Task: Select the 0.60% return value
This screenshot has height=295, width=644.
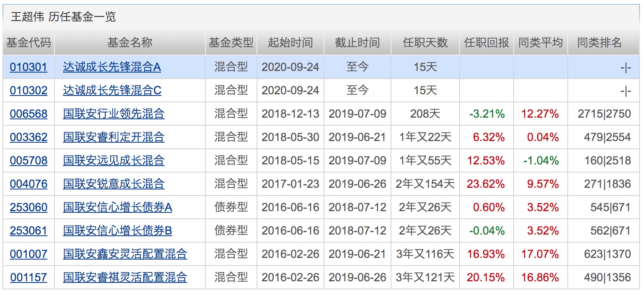Action: pyautogui.click(x=489, y=207)
